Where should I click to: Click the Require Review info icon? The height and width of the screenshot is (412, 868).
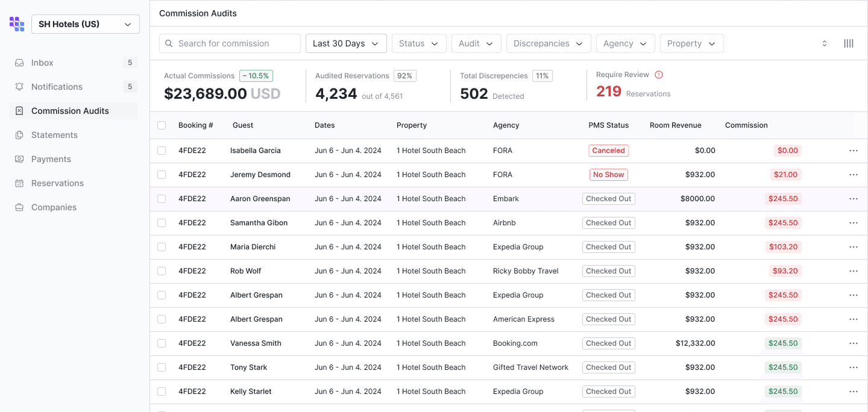[x=659, y=74]
